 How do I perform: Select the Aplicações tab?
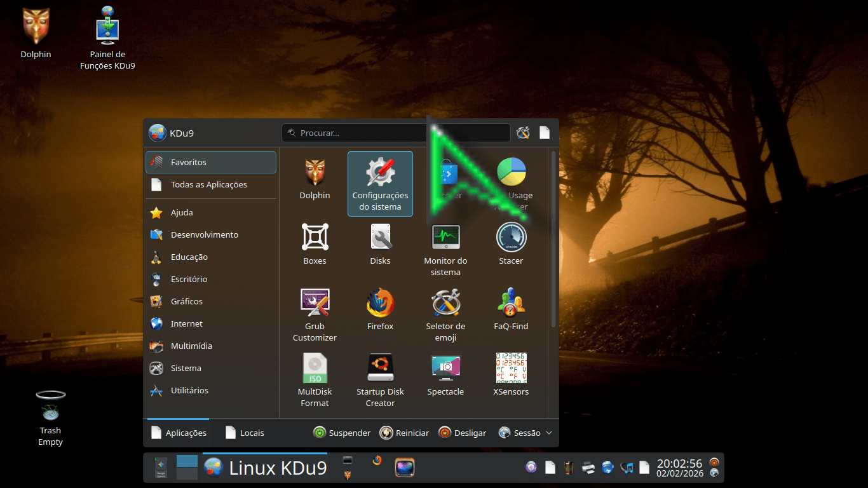click(x=179, y=433)
